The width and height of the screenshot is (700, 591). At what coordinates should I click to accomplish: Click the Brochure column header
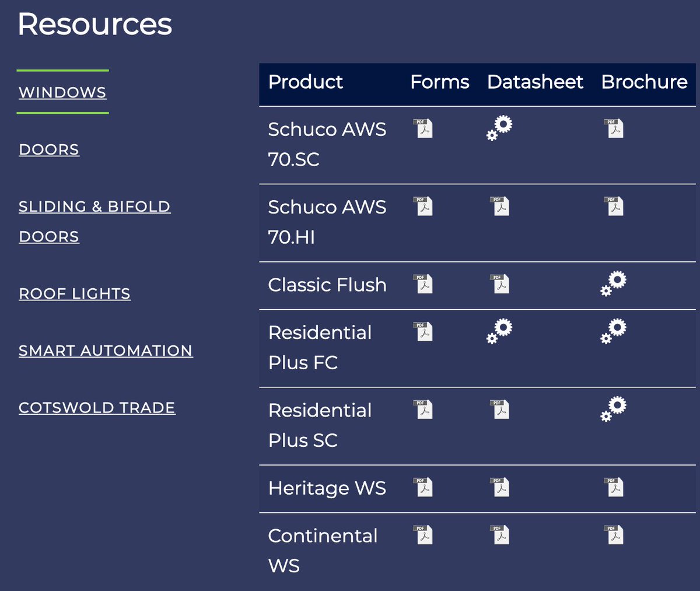pyautogui.click(x=644, y=82)
